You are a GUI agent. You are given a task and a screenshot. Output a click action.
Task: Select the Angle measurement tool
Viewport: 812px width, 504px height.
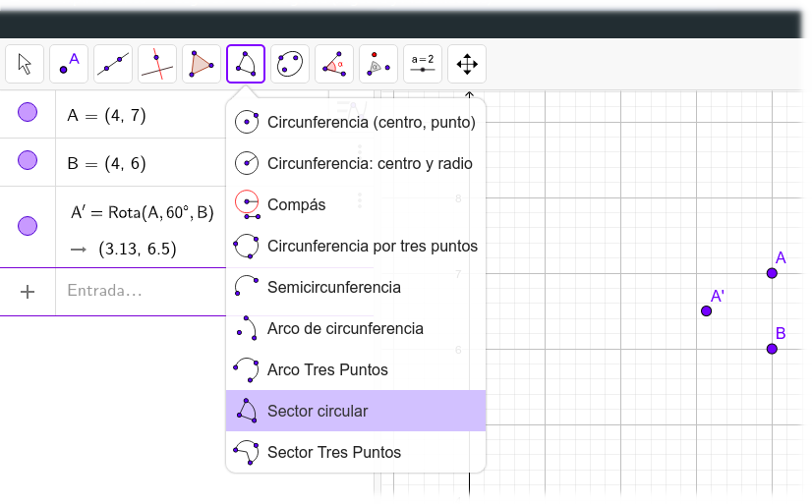[x=334, y=64]
